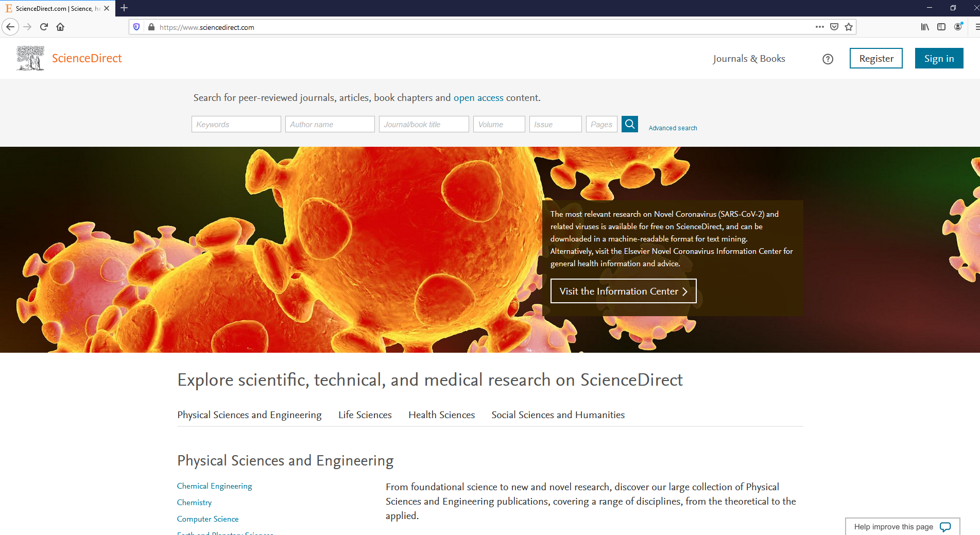Click the blue search magnifier button
This screenshot has width=980, height=535.
[629, 124]
